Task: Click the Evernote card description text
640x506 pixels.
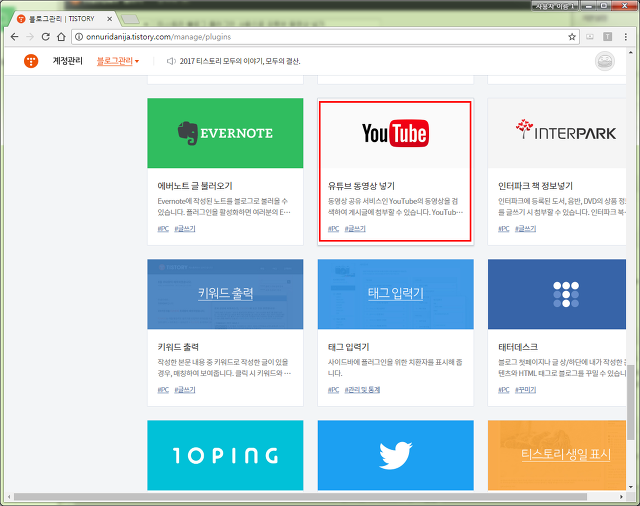Action: pyautogui.click(x=224, y=207)
